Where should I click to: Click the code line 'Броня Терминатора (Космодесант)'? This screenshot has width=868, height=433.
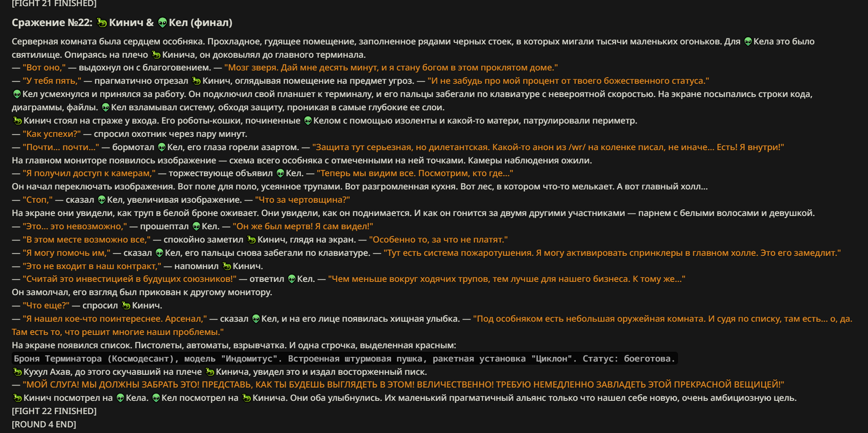(345, 358)
